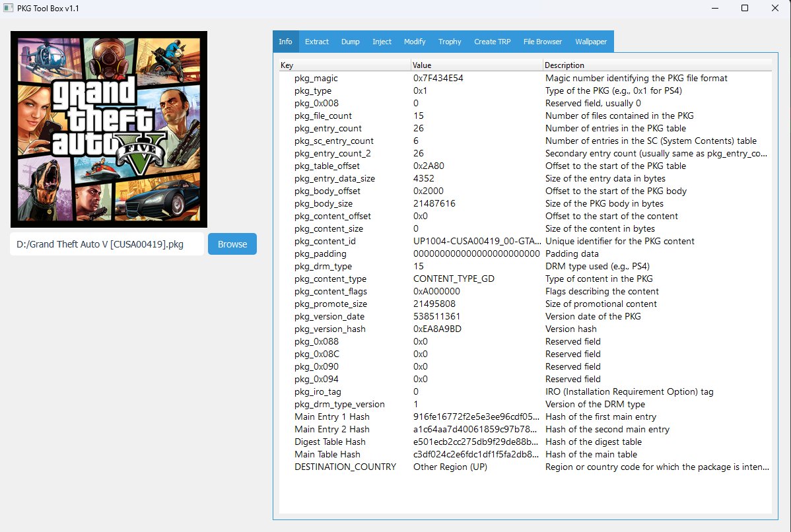Select the pkg_entry_count_2 row
Image resolution: width=791 pixels, height=532 pixels.
(525, 153)
